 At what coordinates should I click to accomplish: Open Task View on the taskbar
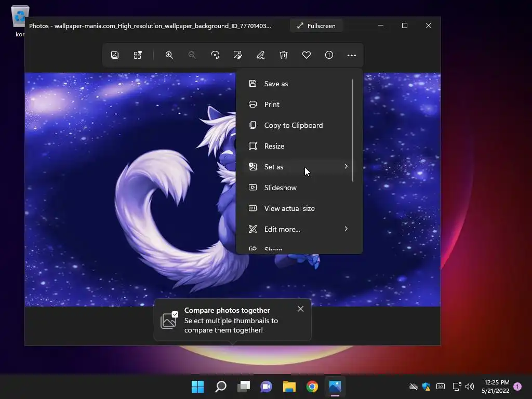[244, 387]
